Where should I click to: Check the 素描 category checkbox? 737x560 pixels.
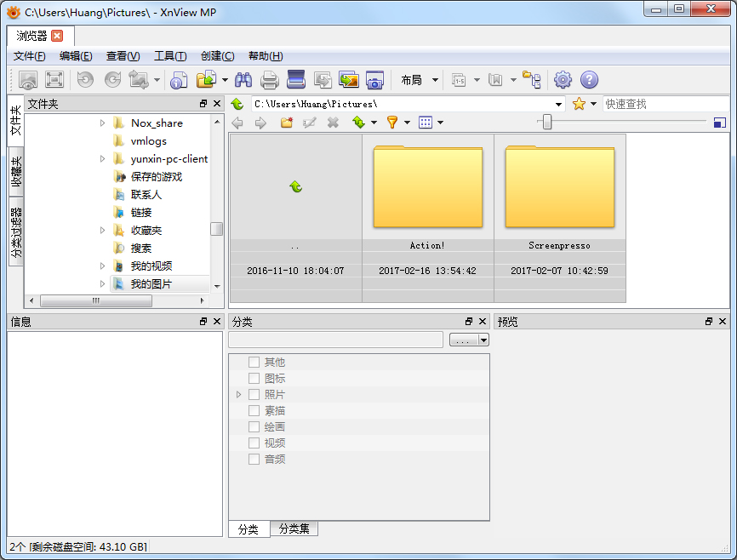pos(254,410)
